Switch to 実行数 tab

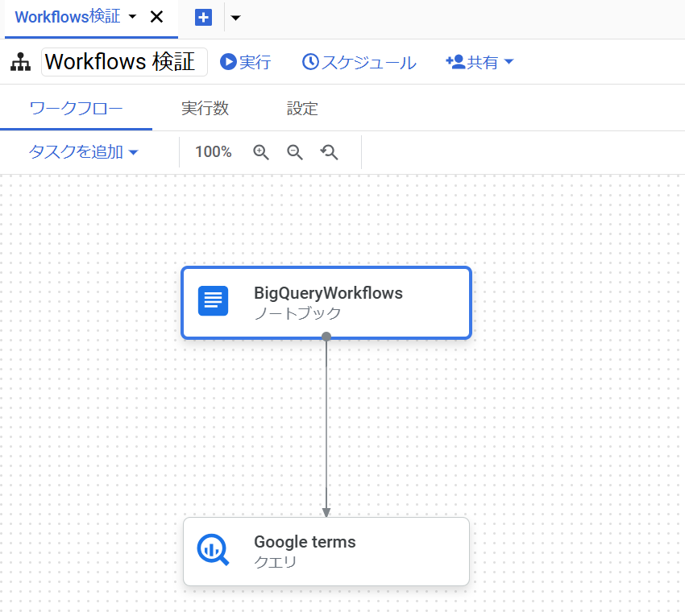205,108
